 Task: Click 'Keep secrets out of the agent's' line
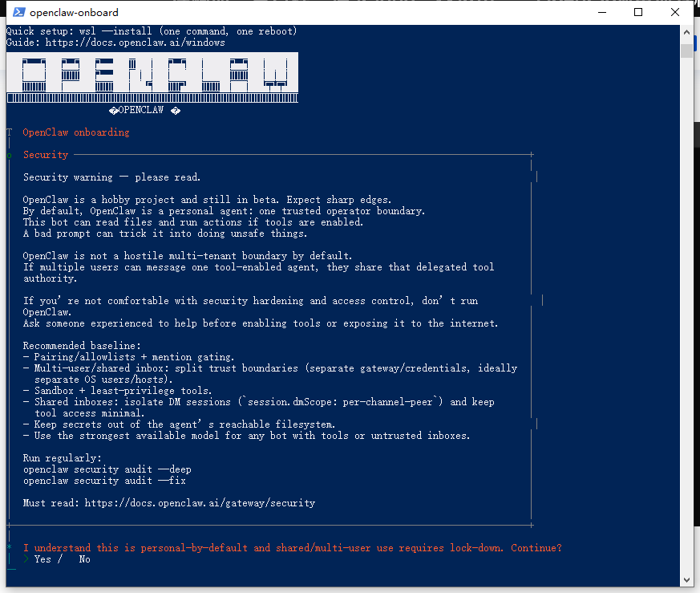(179, 424)
